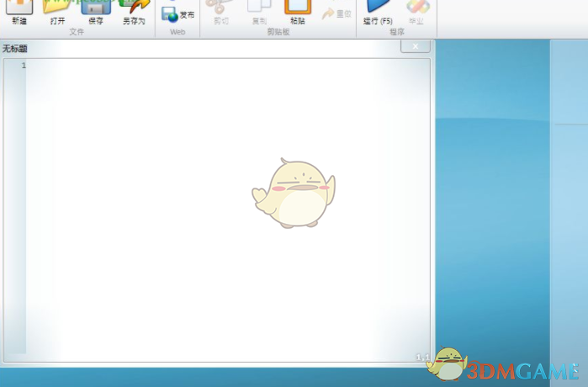Save the program with 保存

[x=96, y=13]
